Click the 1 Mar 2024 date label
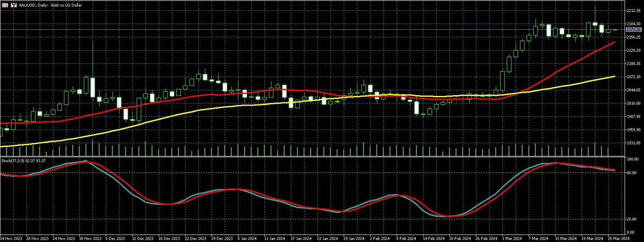The width and height of the screenshot is (644, 242). tap(511, 239)
